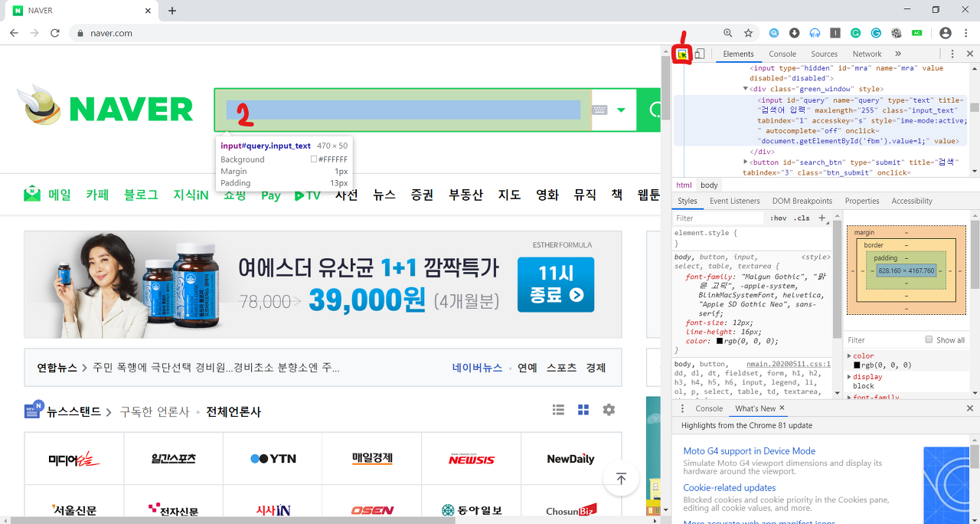
Task: Open a new browser tab
Action: (x=172, y=11)
